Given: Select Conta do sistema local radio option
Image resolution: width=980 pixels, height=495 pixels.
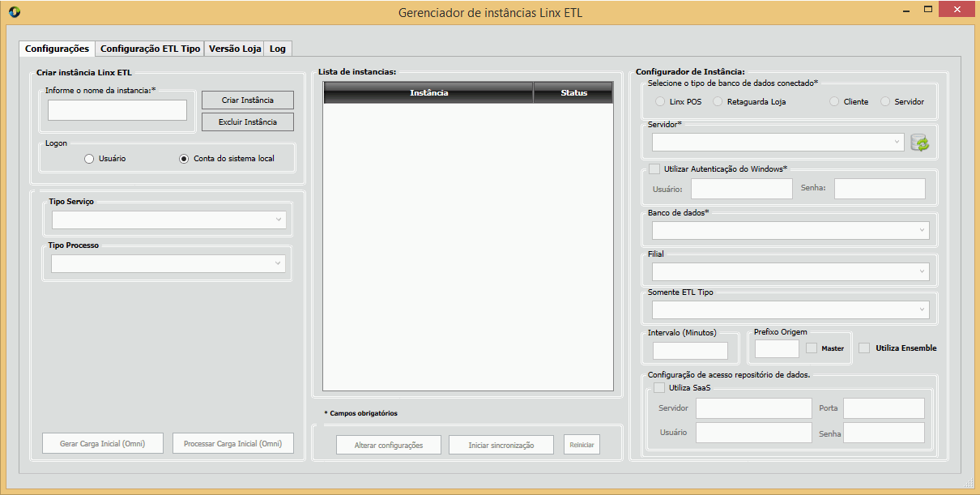Looking at the screenshot, I should 184,159.
